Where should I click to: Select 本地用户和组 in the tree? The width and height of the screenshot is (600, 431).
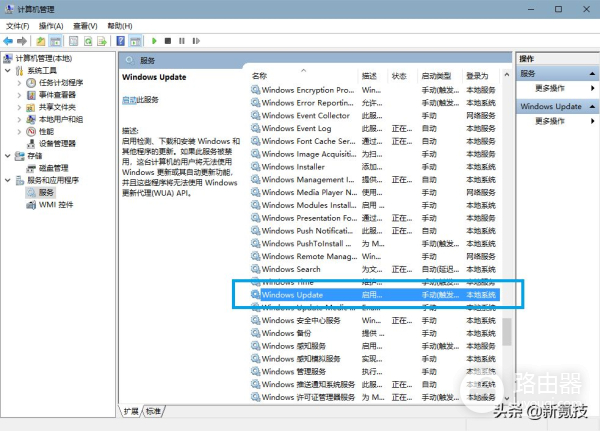click(60, 119)
